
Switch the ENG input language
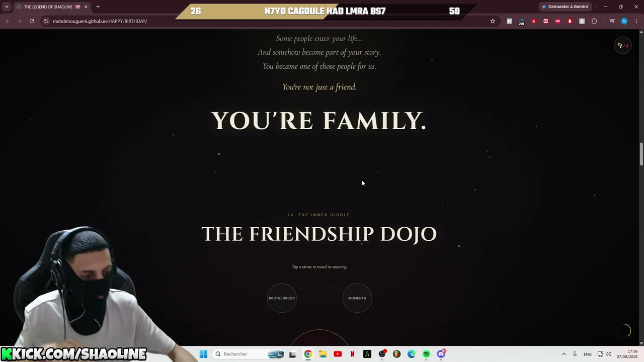coord(588,354)
